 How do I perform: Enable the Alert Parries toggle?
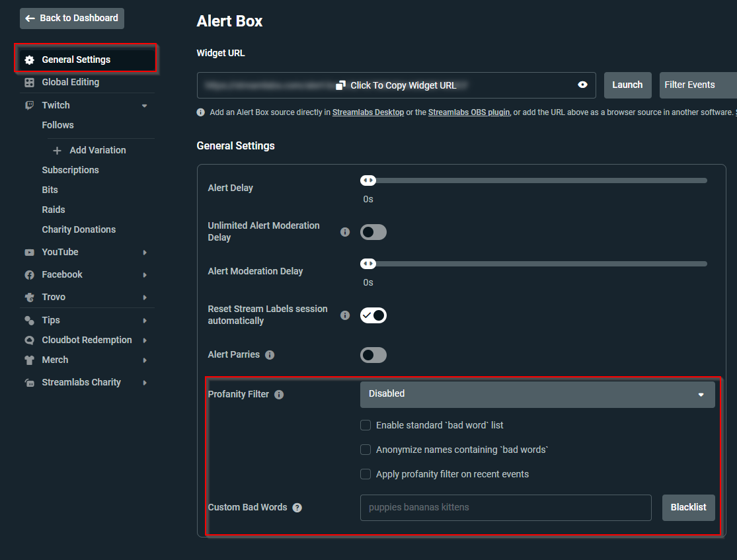tap(373, 355)
